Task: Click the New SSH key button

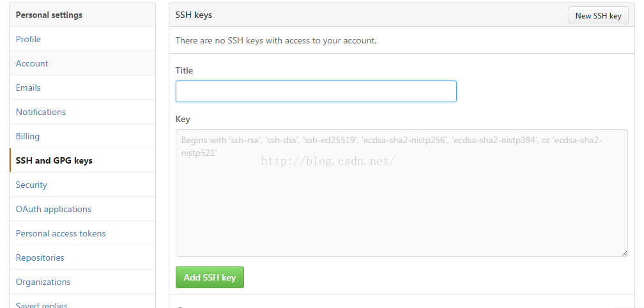Action: tap(598, 15)
